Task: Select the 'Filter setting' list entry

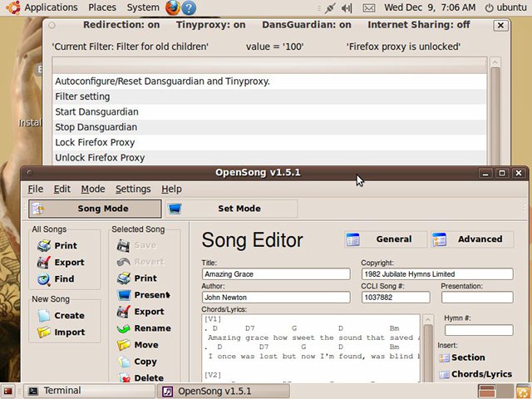Action: click(x=269, y=96)
